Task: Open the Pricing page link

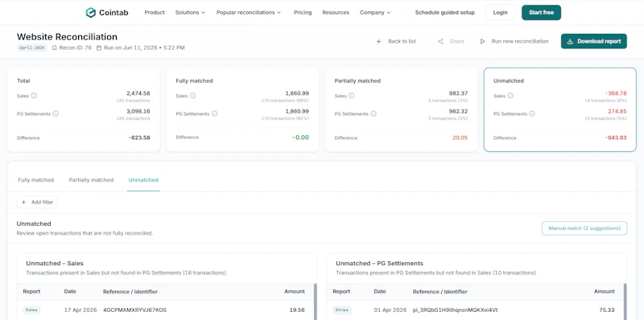Action: [303, 13]
